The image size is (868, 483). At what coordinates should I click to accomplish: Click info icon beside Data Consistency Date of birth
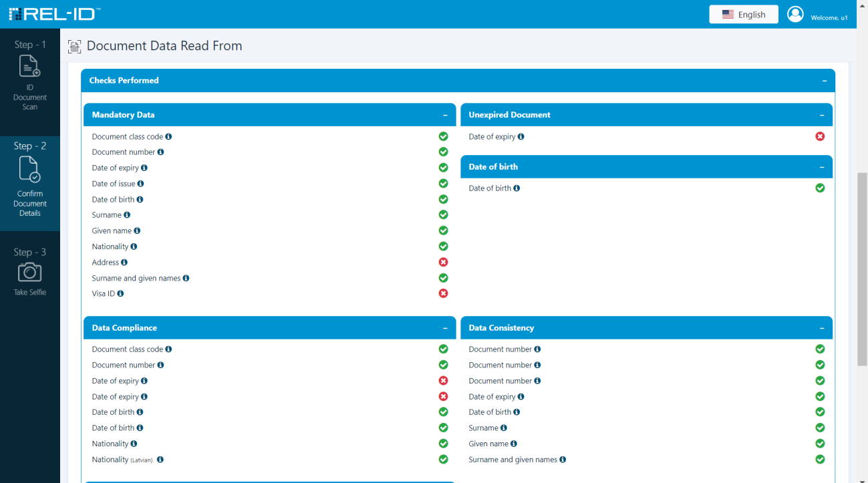click(517, 412)
